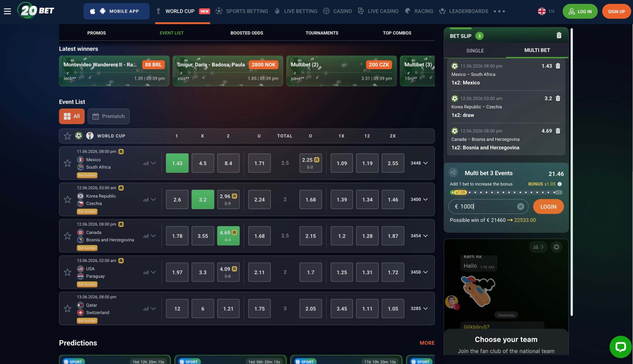This screenshot has width=633, height=364.
Task: Favorite the Qatar vs Switzerland match
Action: point(68,308)
